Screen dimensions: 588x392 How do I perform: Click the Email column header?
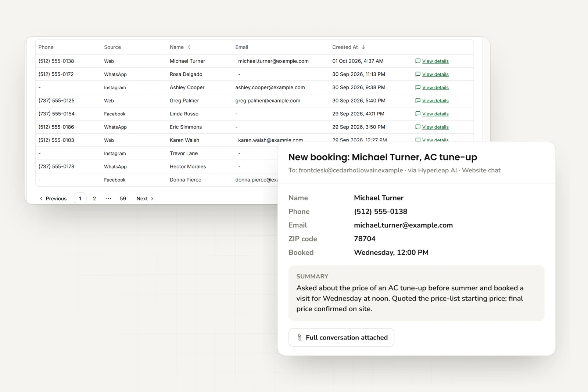(x=242, y=47)
